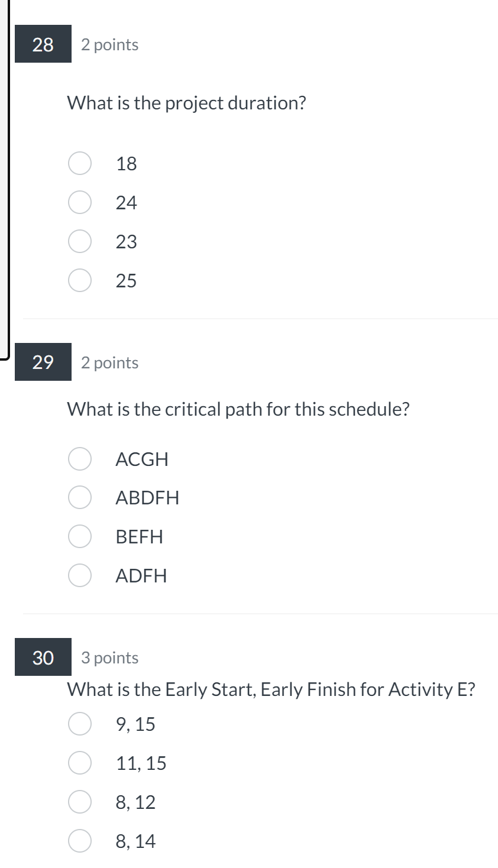Select the answer option 18 for question 28

point(79,163)
